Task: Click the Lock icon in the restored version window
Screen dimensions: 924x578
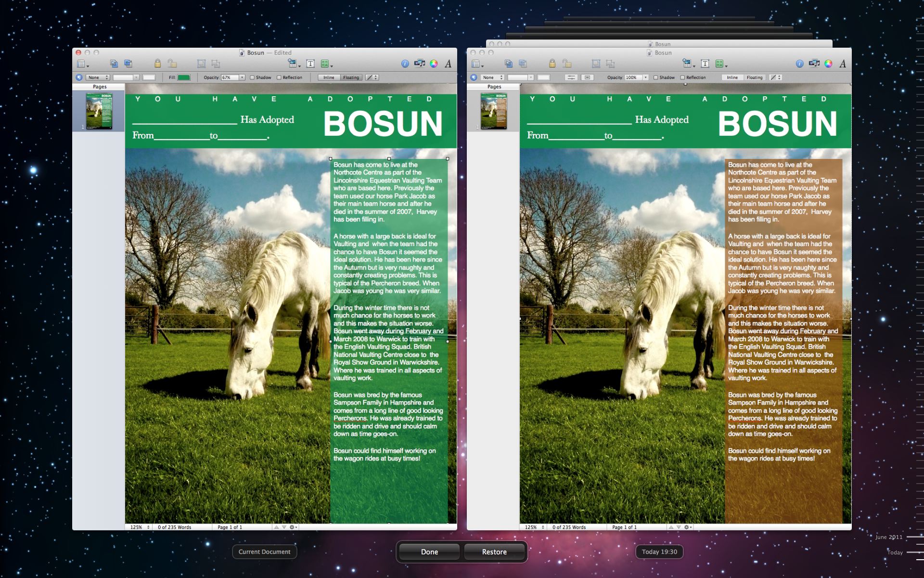Action: coord(552,64)
